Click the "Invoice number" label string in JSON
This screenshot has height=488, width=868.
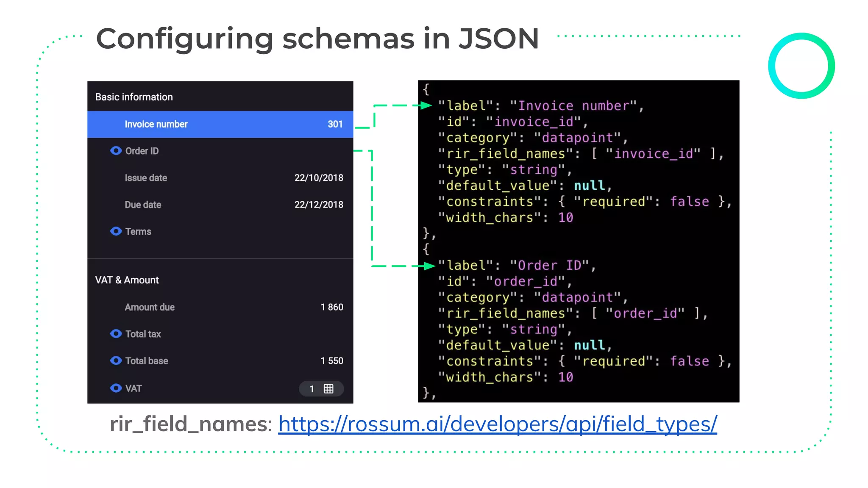tap(573, 105)
